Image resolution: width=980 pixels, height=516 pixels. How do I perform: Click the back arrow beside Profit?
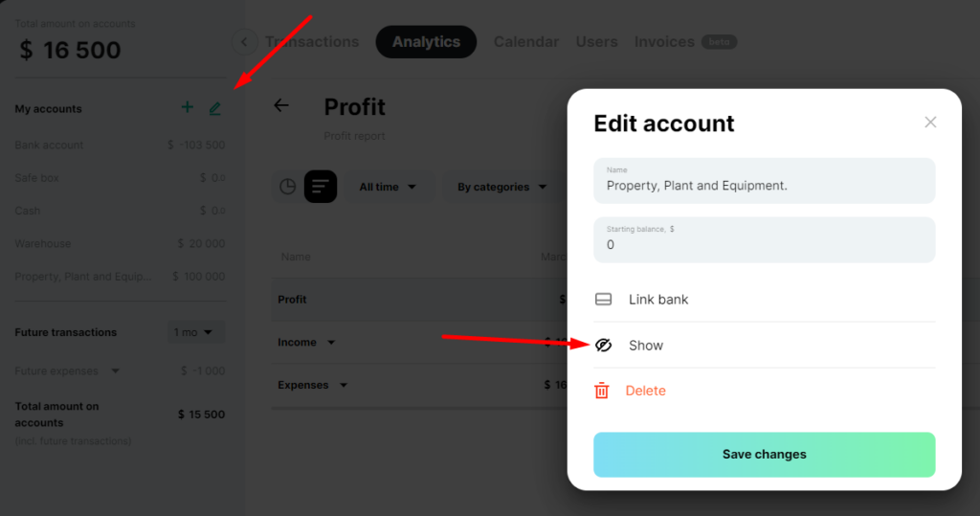[x=281, y=105]
